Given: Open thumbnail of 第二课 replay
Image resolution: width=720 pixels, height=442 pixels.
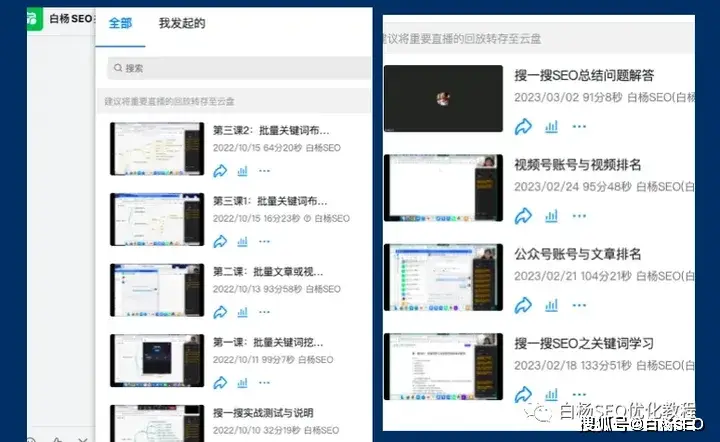Looking at the screenshot, I should (157, 290).
